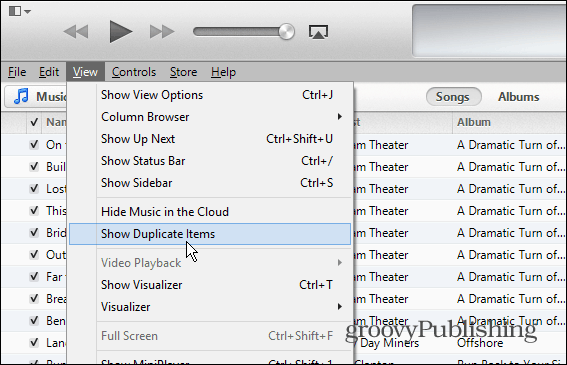Uncheck the song starting with 'Brea'
Screen dimensions: 567x365
tap(34, 299)
